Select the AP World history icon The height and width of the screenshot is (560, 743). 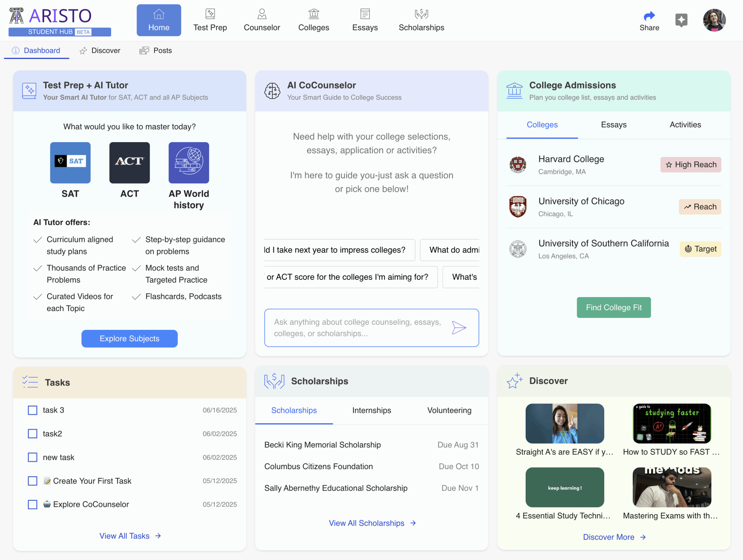189,162
